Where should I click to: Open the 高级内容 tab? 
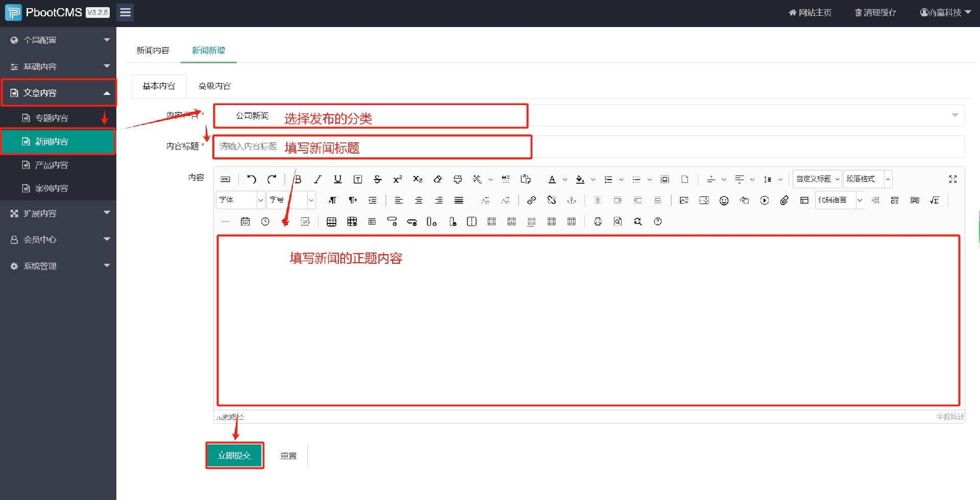pyautogui.click(x=214, y=86)
